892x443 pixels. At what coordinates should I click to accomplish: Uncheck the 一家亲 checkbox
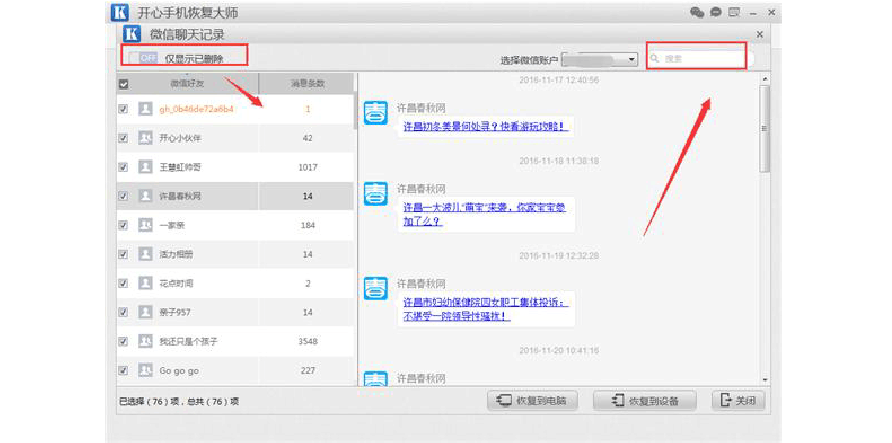tap(123, 225)
